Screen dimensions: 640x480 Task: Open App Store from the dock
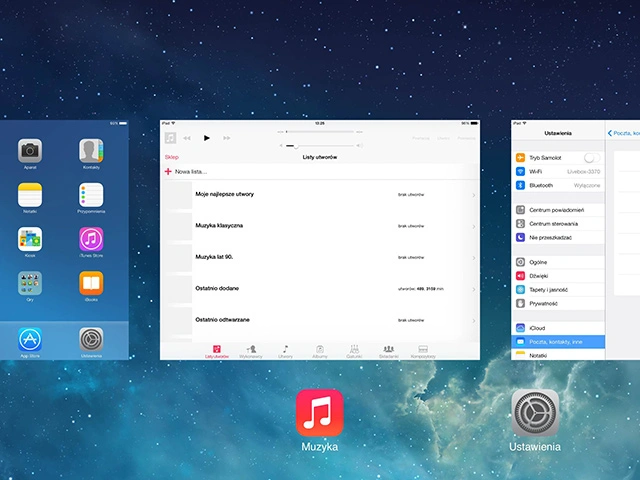[30, 339]
